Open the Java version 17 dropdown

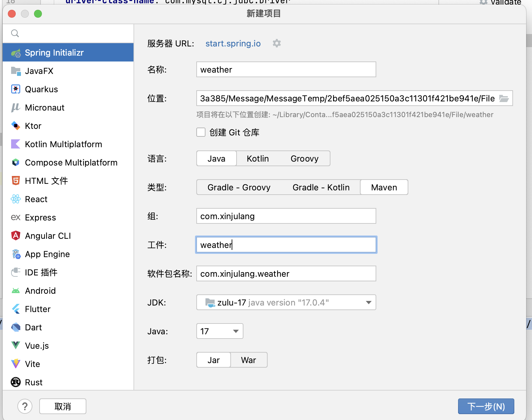coord(220,331)
